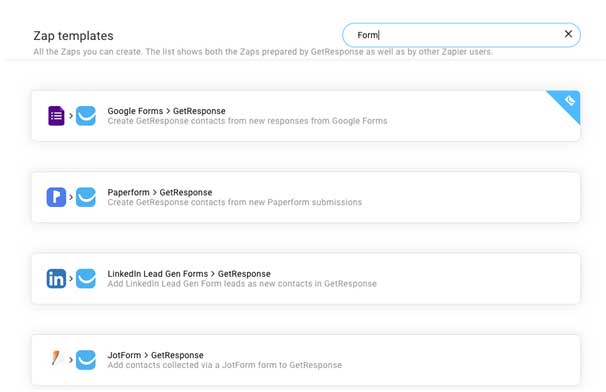
Task: Click the JotForm pencil icon
Action: tap(56, 358)
